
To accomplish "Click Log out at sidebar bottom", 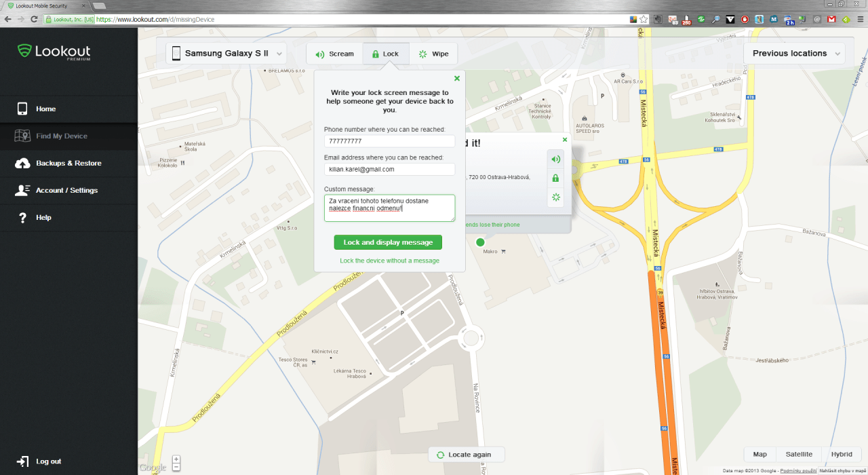I will (x=39, y=461).
